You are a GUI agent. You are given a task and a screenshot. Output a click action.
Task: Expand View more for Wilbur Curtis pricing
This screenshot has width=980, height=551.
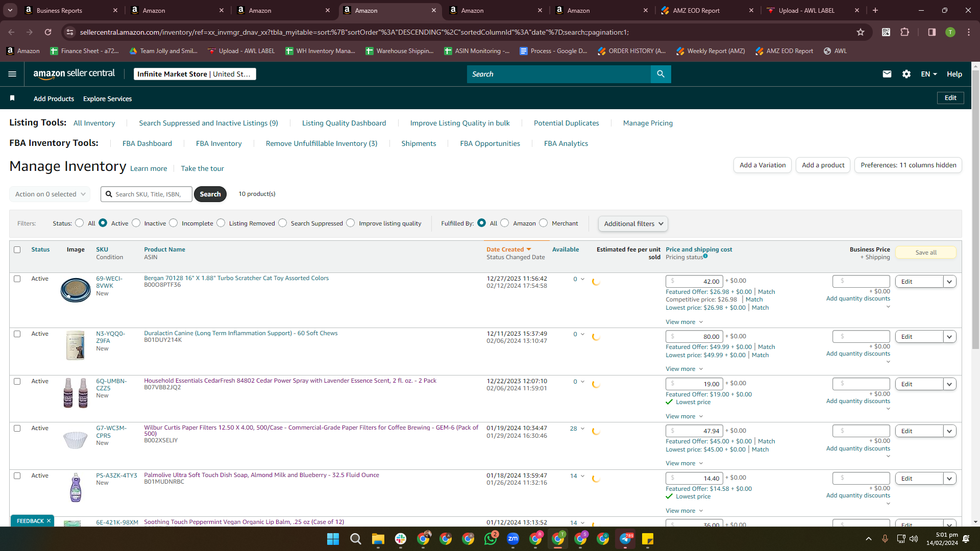coord(684,463)
